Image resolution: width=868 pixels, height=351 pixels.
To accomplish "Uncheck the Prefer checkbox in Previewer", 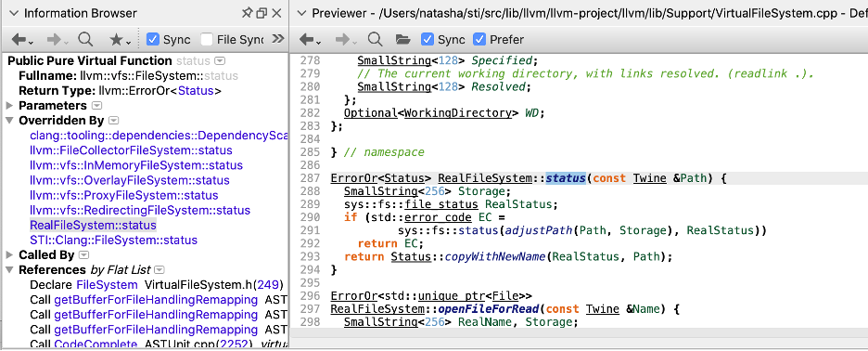I will click(x=479, y=39).
